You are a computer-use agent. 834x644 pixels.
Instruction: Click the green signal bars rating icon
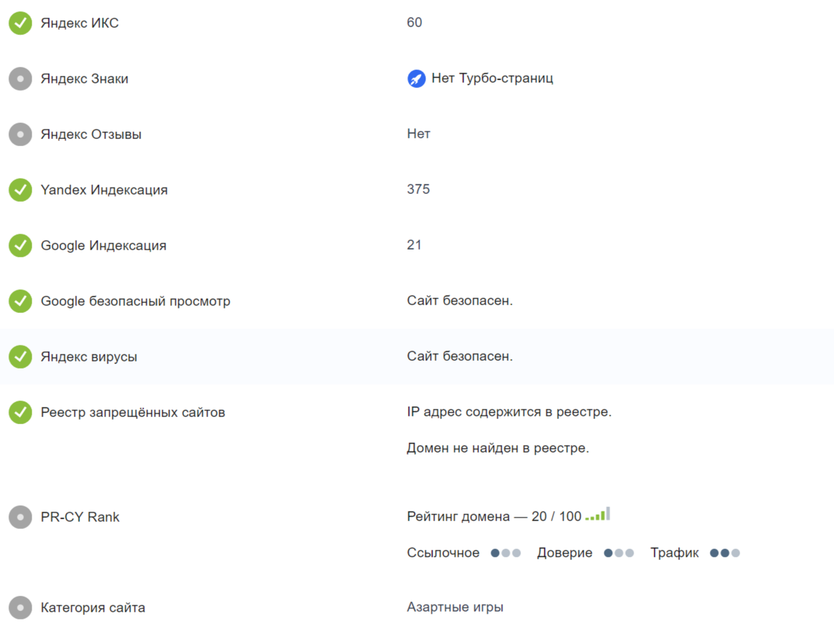coord(597,514)
